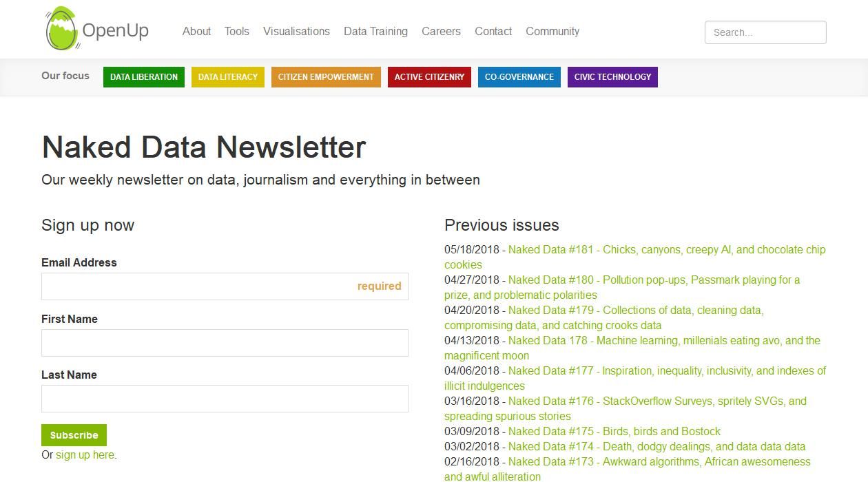Image resolution: width=868 pixels, height=482 pixels.
Task: Click the date 05/18/2018
Action: (x=472, y=250)
